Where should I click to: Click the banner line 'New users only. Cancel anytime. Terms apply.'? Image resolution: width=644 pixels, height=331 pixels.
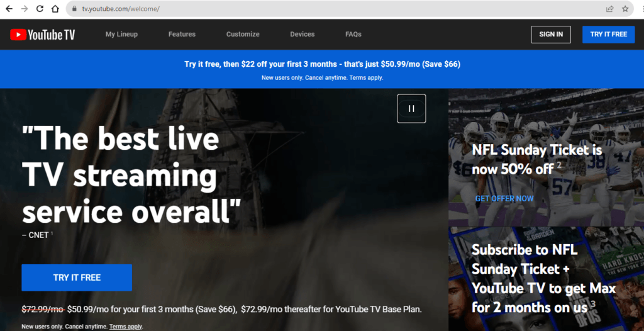(x=323, y=77)
